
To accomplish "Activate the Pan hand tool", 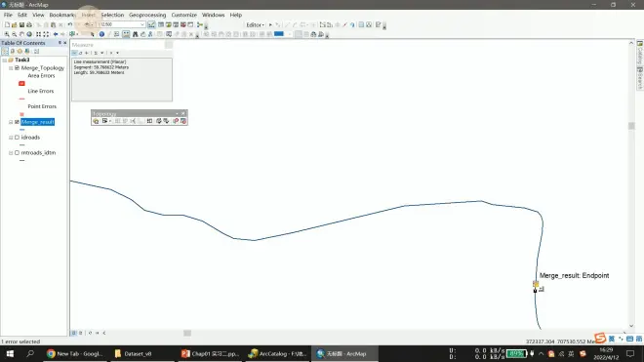I will [x=21, y=34].
